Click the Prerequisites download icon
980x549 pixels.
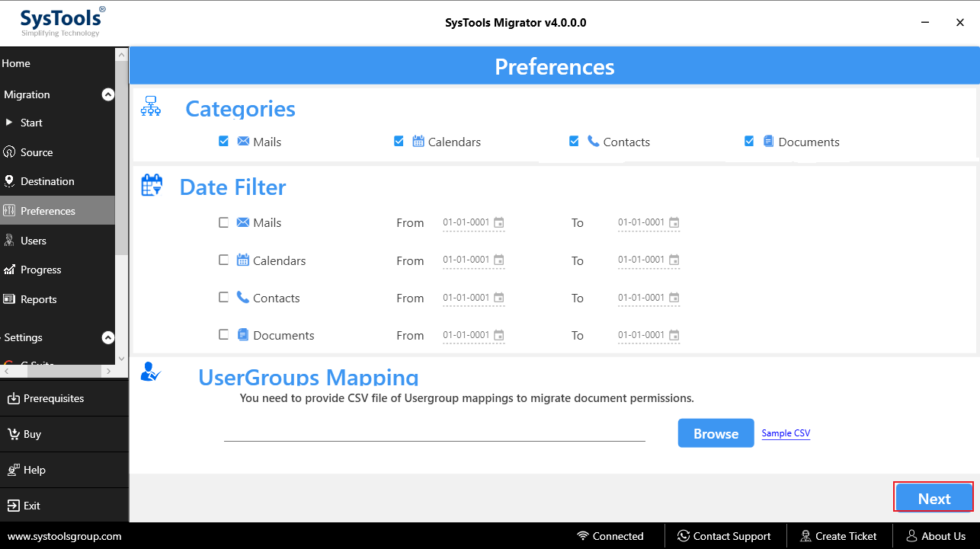click(14, 398)
